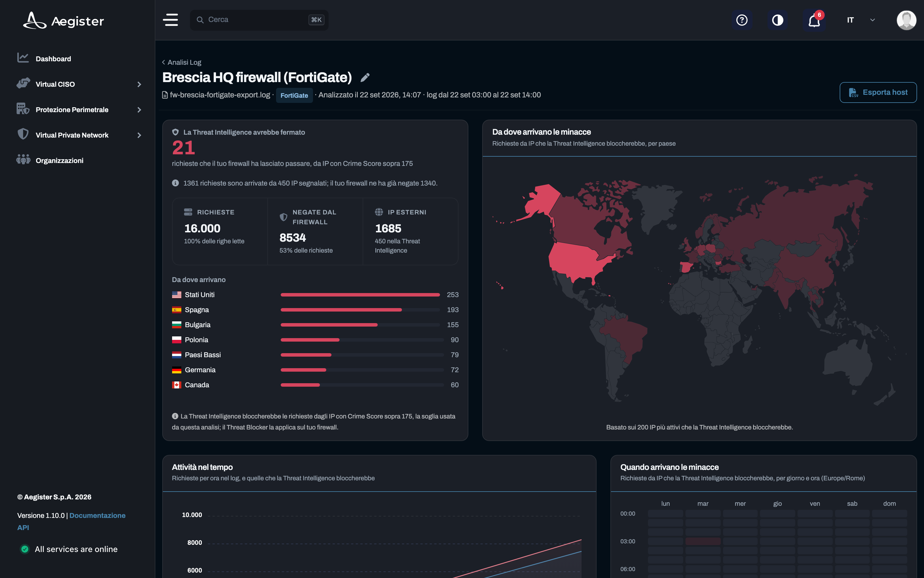Click the green services online status icon
924x578 pixels.
pyautogui.click(x=25, y=549)
